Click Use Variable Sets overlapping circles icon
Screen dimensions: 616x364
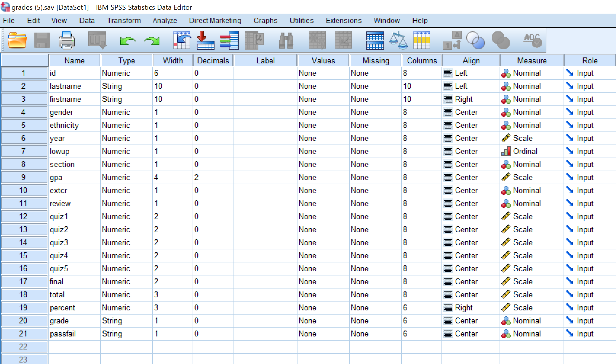tap(476, 40)
